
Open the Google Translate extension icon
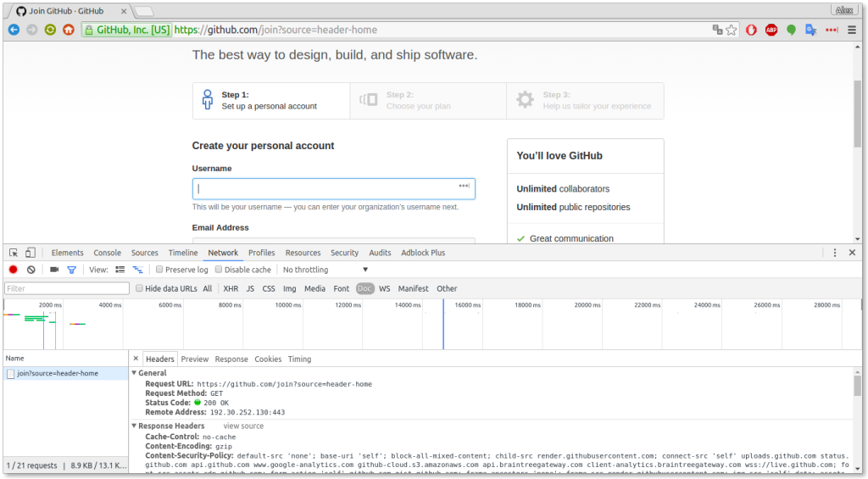pos(811,30)
